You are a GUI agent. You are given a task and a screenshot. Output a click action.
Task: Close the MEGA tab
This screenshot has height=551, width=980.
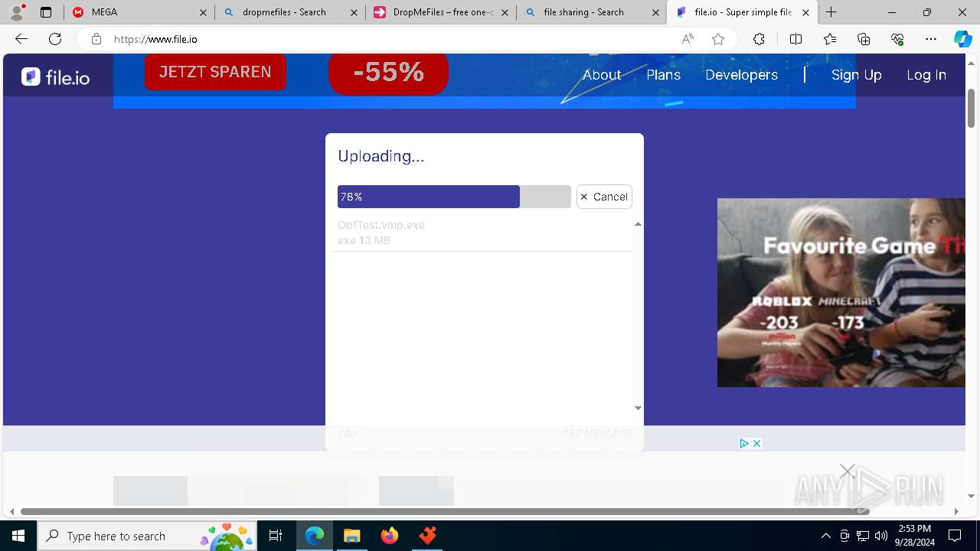coord(203,12)
